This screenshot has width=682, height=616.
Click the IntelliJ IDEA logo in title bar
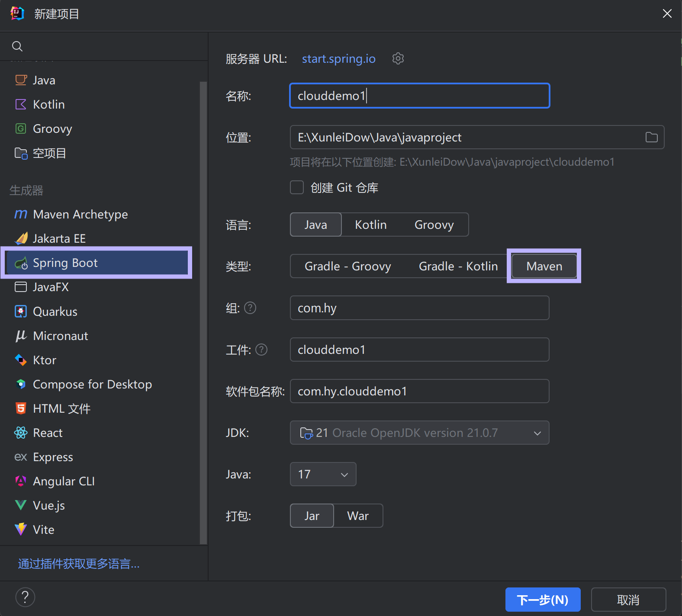tap(17, 14)
